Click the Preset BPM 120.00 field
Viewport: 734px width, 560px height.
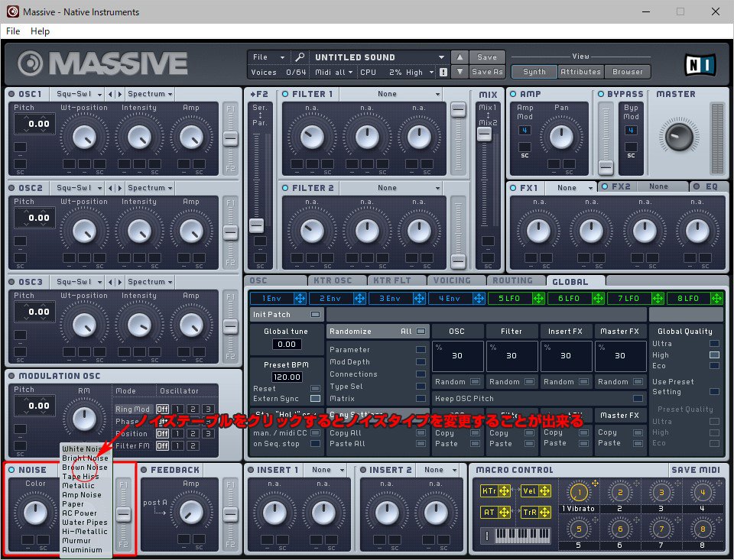[287, 377]
